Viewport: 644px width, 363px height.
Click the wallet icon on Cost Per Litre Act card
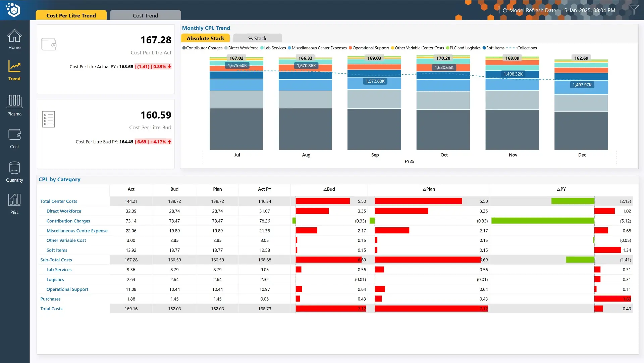pyautogui.click(x=49, y=44)
